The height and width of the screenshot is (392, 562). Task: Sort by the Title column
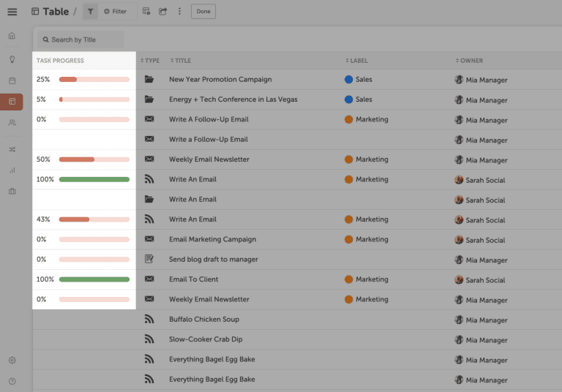click(x=180, y=61)
